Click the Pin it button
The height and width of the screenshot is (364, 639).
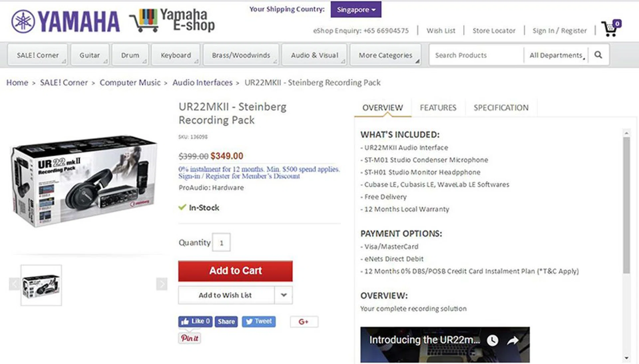pos(189,338)
